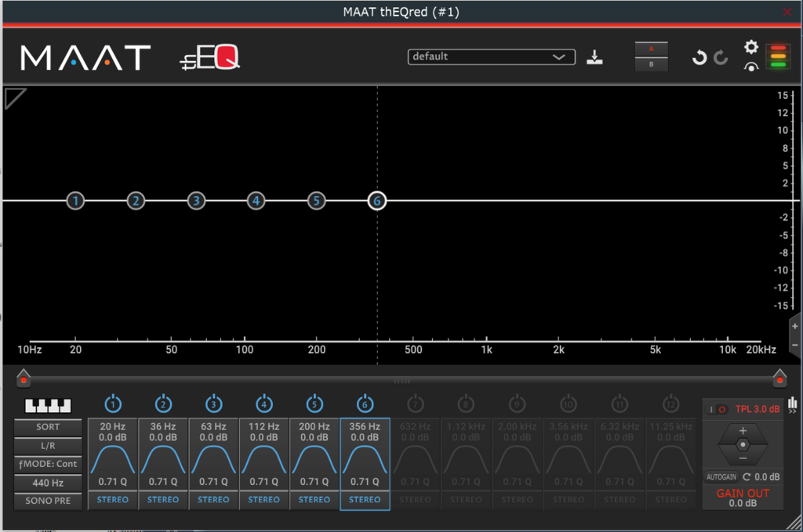
Task: Click the 356 Hz frequency value
Action: point(365,426)
